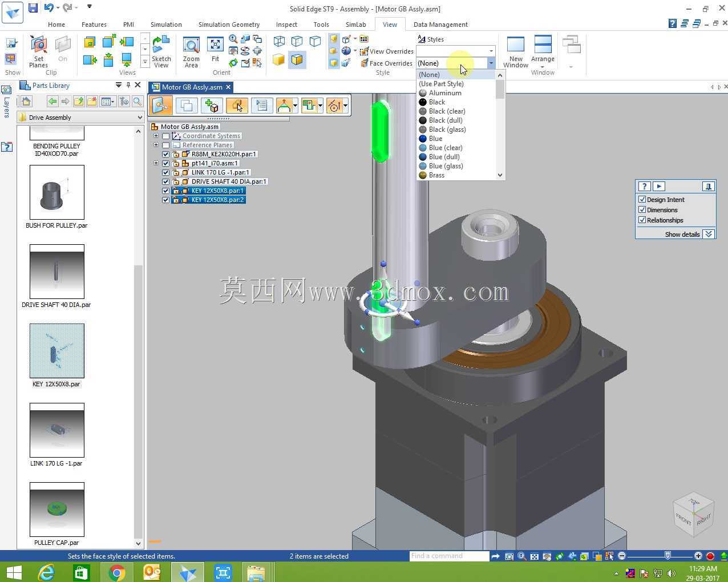Open File Explorer from taskbar
728x582 pixels.
pos(256,572)
